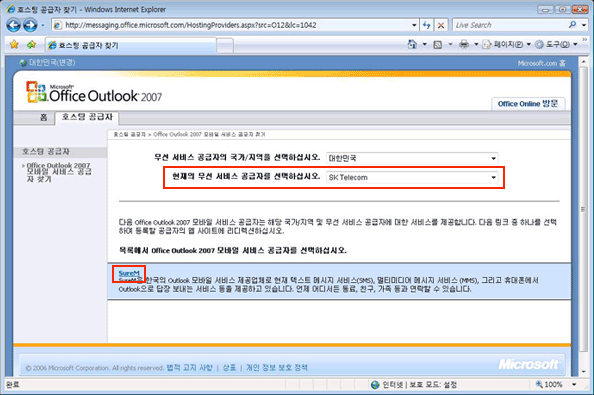Click the toolbar overflow chevron icon

585,39
